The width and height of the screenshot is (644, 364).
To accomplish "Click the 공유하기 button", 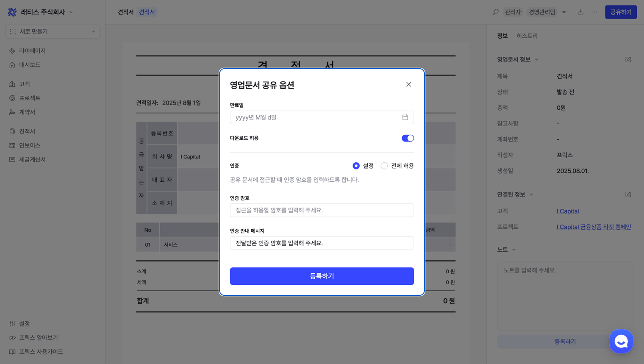I will [x=621, y=12].
